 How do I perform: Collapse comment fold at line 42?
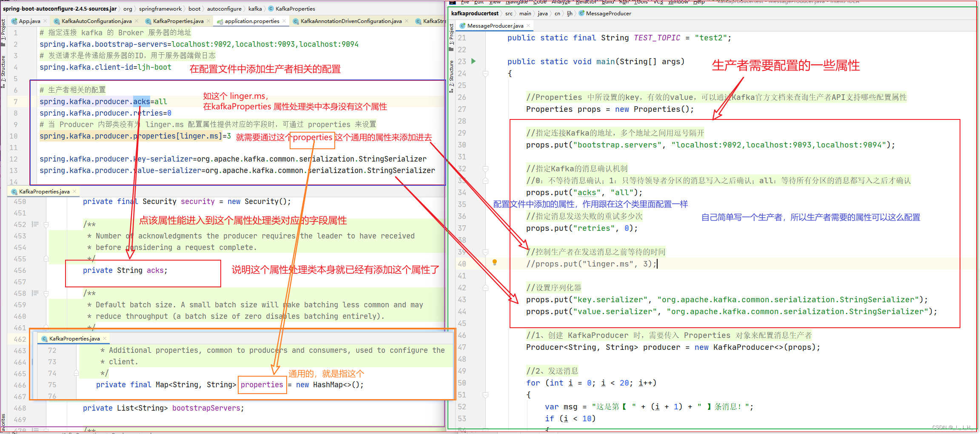pos(485,287)
